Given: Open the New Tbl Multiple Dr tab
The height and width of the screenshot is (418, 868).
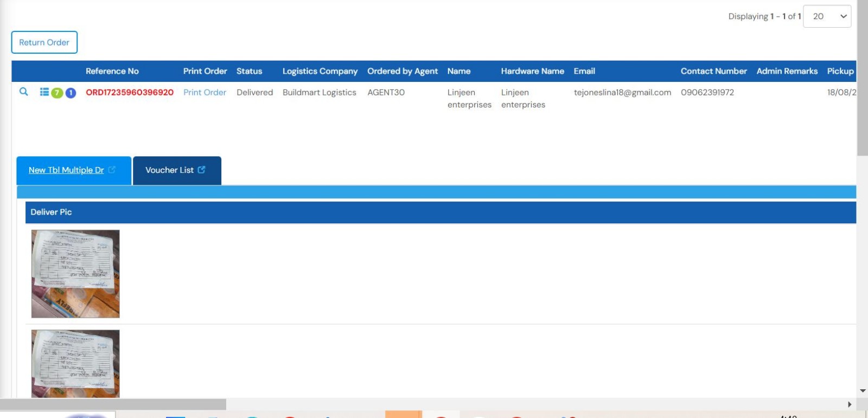Looking at the screenshot, I should (66, 170).
